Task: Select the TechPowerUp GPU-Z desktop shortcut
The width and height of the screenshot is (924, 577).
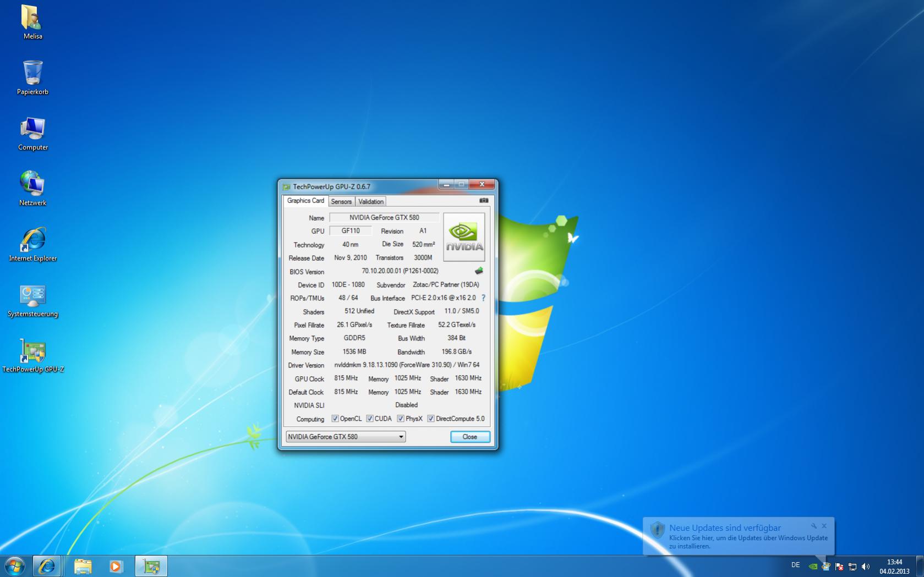Action: tap(32, 356)
